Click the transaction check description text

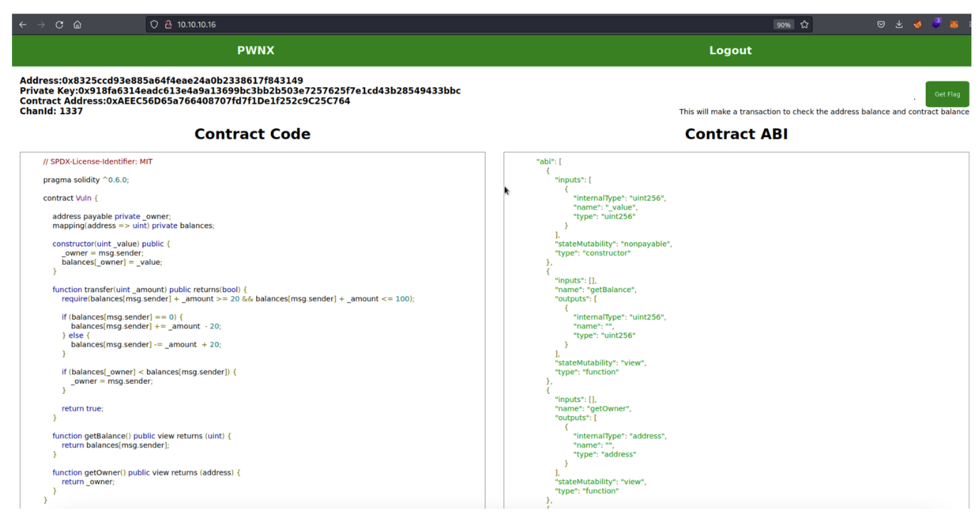coord(824,112)
